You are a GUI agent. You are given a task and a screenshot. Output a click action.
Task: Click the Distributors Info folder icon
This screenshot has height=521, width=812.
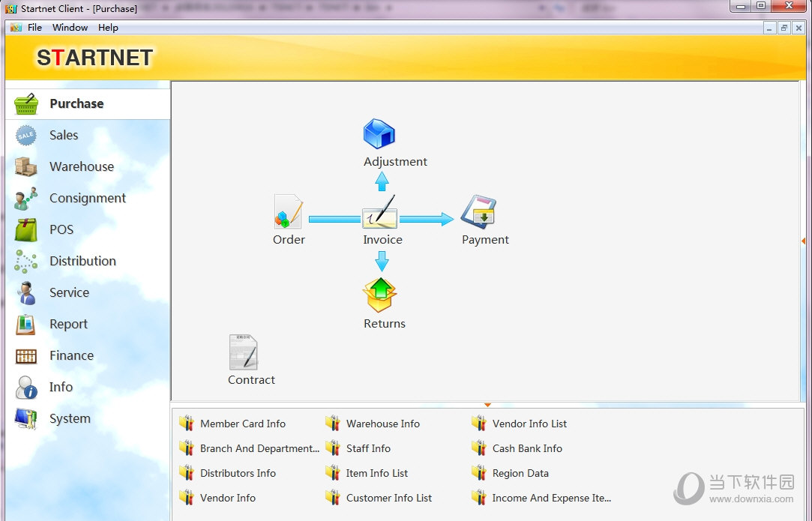coord(187,473)
